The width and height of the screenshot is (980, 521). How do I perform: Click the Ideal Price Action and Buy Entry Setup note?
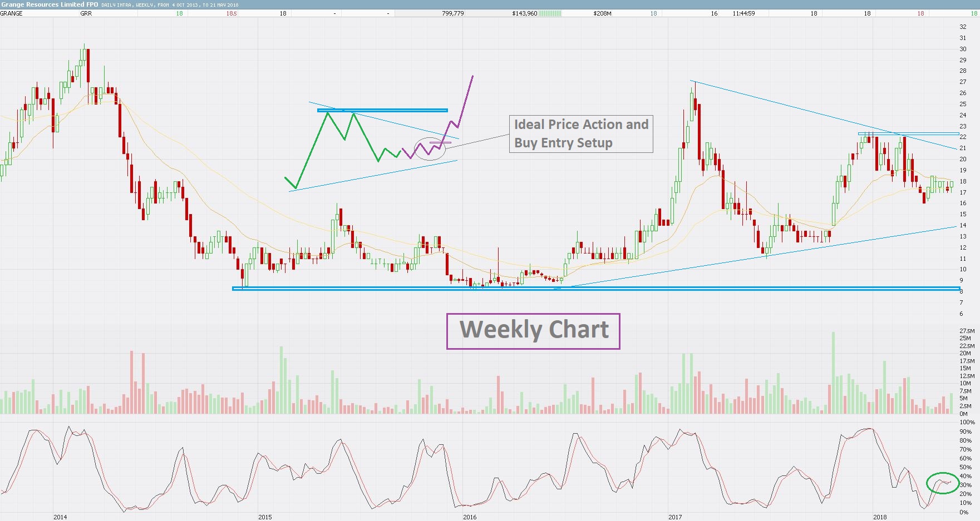581,133
